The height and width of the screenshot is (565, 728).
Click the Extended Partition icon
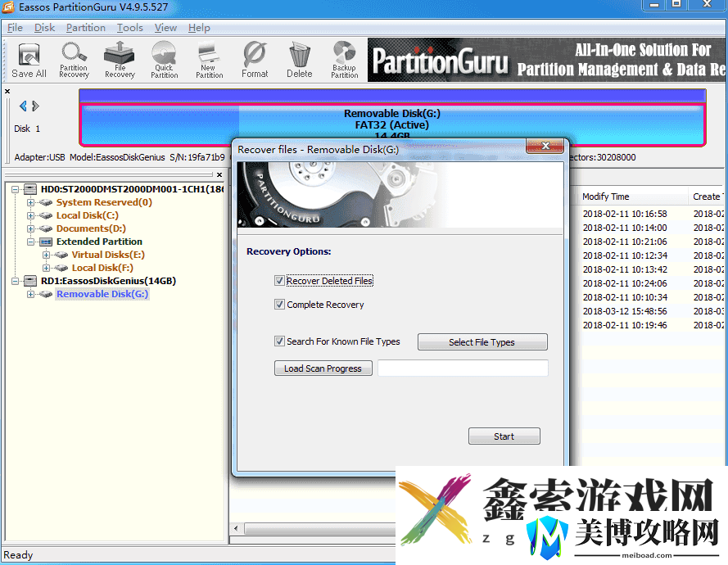click(x=46, y=242)
